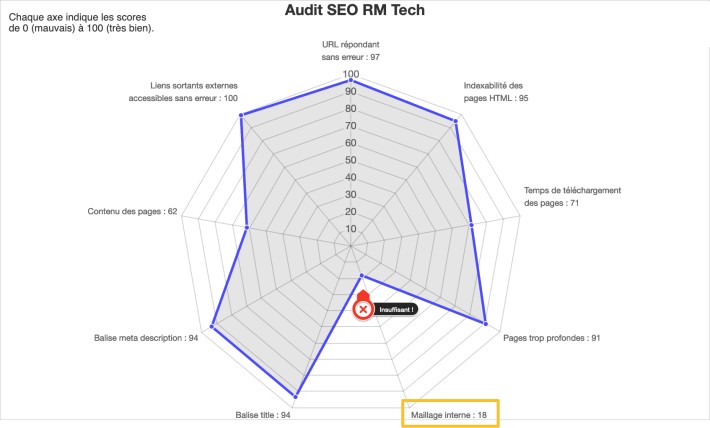Click data point for Temps de téléchargement

click(471, 225)
